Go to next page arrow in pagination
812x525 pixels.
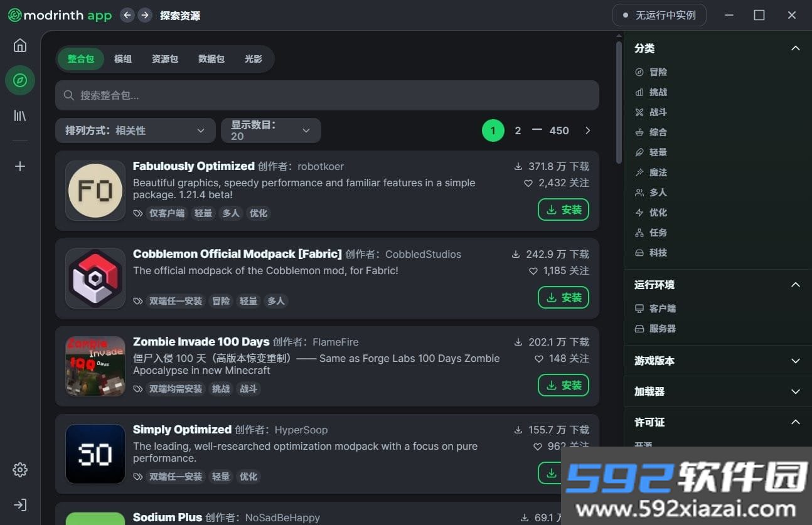coord(588,130)
